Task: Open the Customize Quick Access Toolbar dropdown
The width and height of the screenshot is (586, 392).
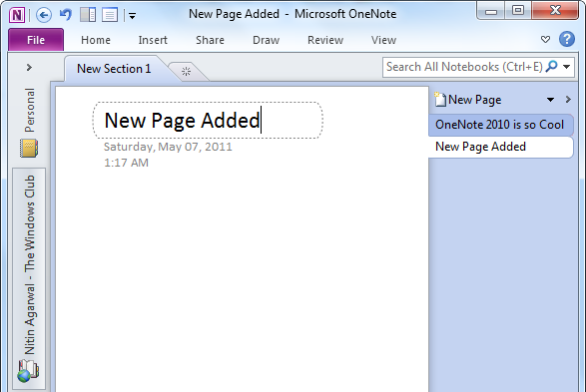Action: point(132,16)
